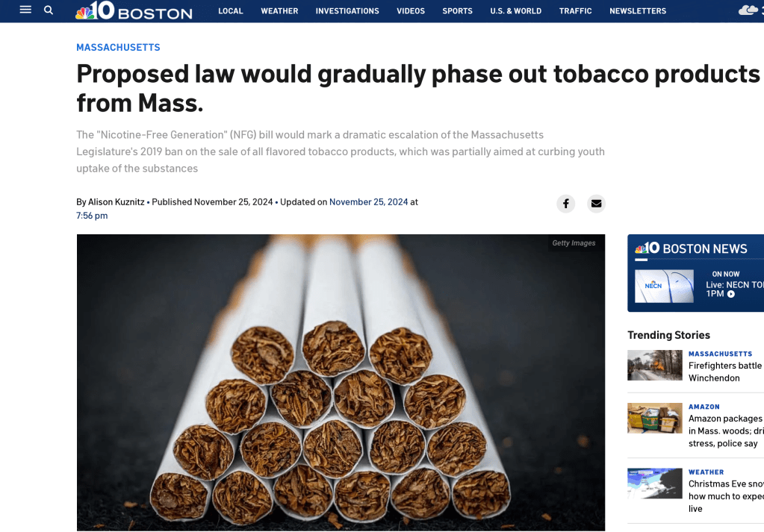Share article via Facebook icon

566,204
